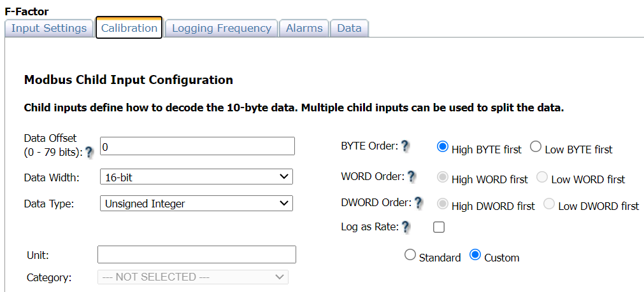Viewport: 644px width, 292px height.
Task: Choose the Standard unit radio button
Action: pos(410,255)
